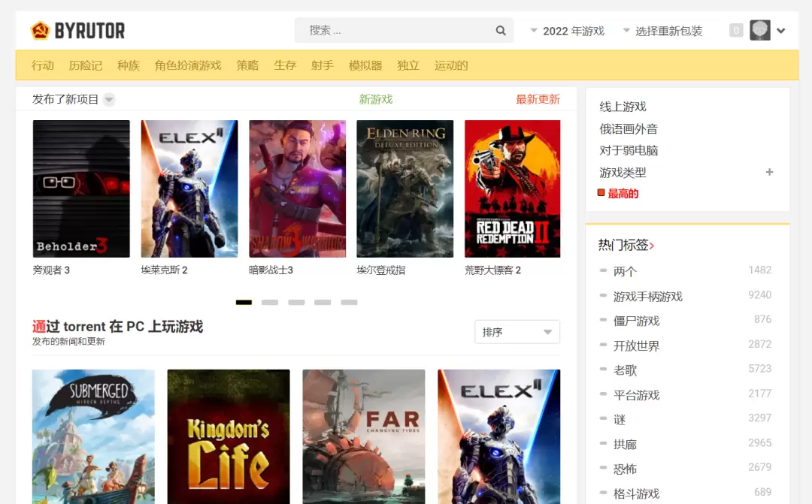Open the 模拟器 category menu item
This screenshot has height=504, width=812.
(x=365, y=65)
